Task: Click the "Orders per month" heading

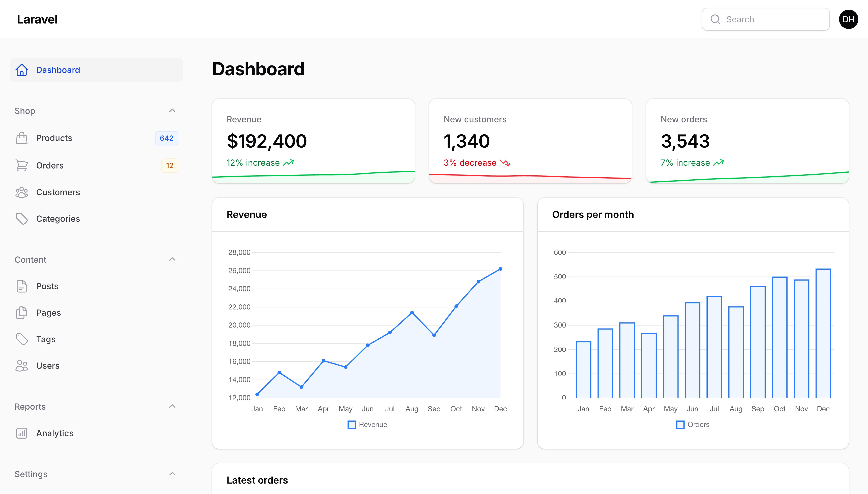Action: 593,215
